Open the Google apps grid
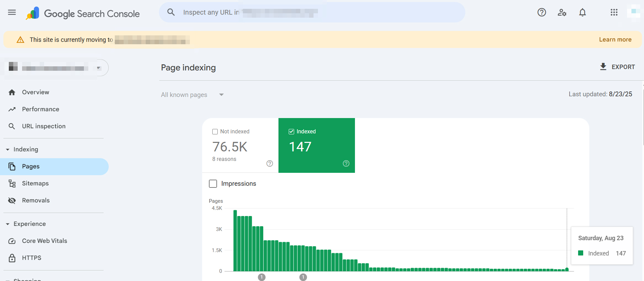The height and width of the screenshot is (281, 644). (x=614, y=13)
